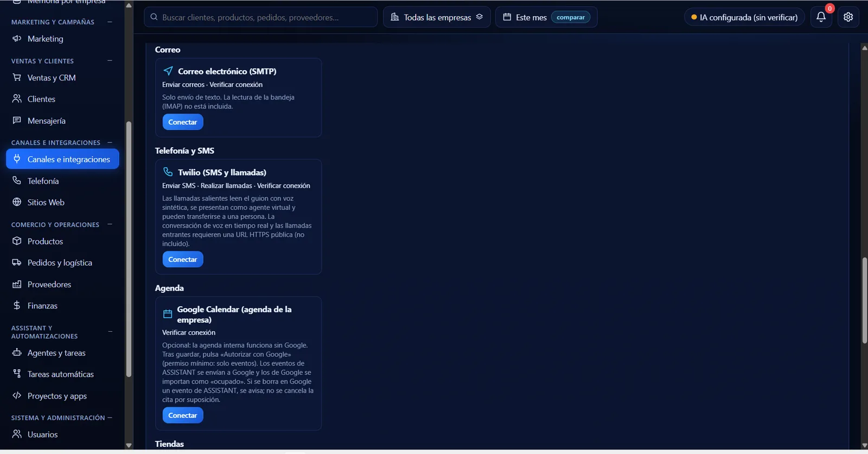Connect the Correo electrónico SMTP integration
Image resolution: width=868 pixels, height=454 pixels.
point(183,122)
